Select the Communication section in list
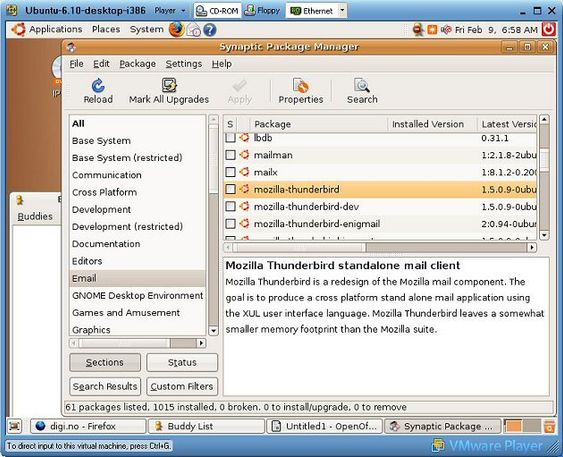 pyautogui.click(x=107, y=175)
